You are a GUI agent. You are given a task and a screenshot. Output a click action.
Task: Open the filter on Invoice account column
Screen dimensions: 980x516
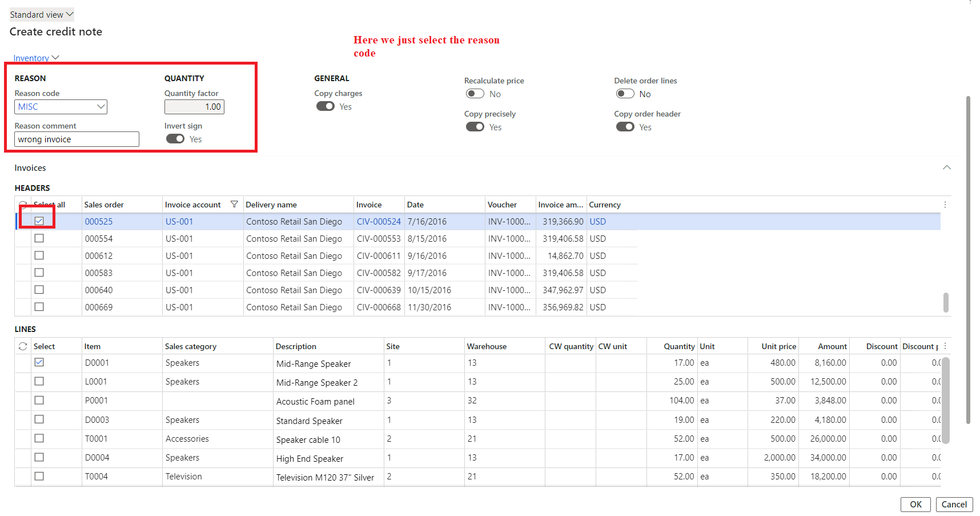coord(235,204)
